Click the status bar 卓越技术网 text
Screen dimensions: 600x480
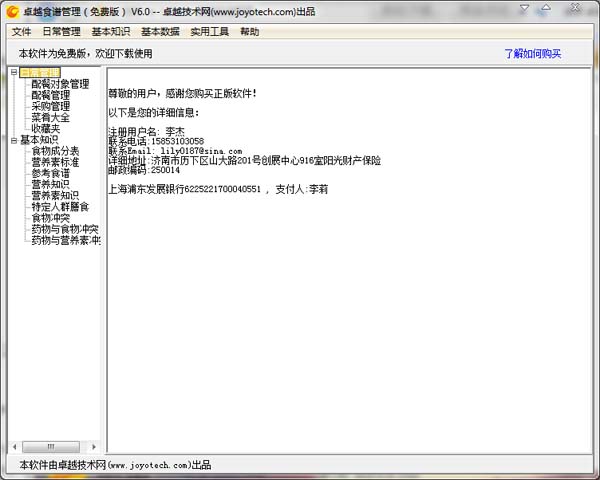[115, 465]
